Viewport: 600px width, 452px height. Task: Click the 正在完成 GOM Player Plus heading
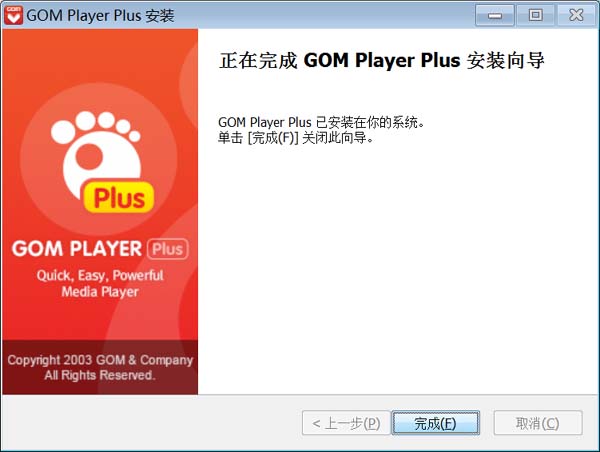coord(382,60)
